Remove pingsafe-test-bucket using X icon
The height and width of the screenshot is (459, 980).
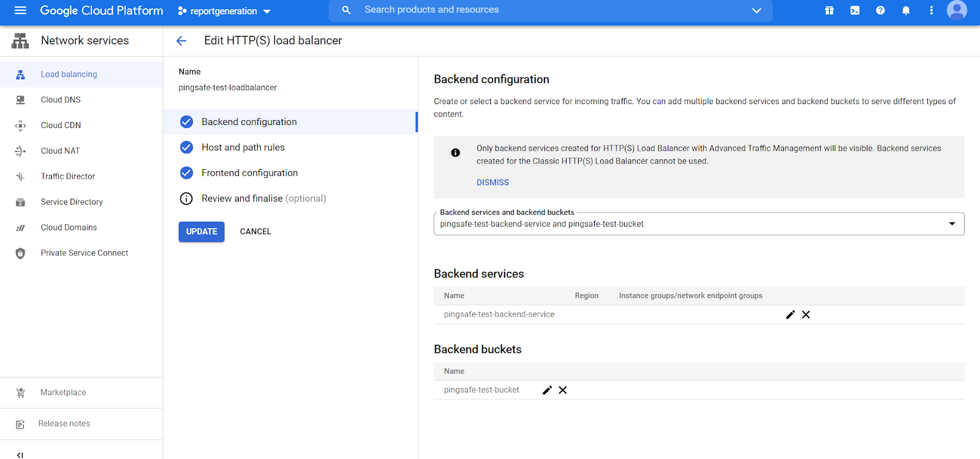click(x=563, y=390)
